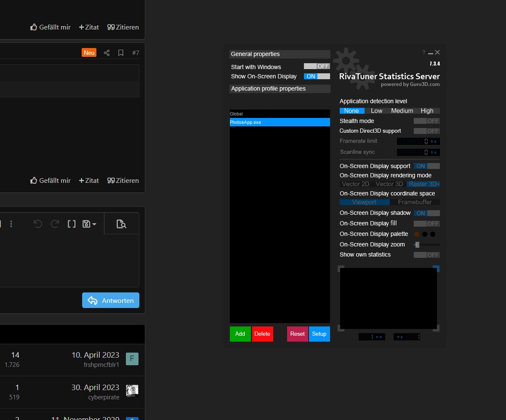The width and height of the screenshot is (506, 420).
Task: Toggle On-Screen Display shadow switch
Action: coord(426,213)
